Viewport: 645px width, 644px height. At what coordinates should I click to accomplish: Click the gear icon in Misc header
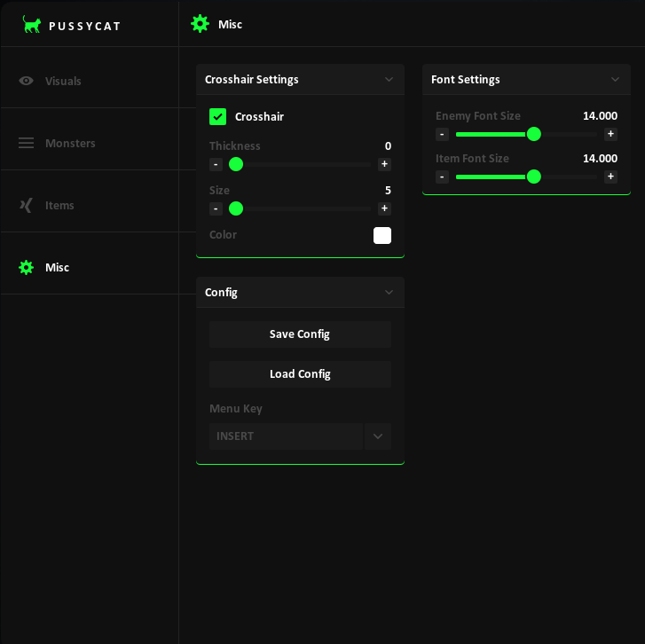pos(201,24)
